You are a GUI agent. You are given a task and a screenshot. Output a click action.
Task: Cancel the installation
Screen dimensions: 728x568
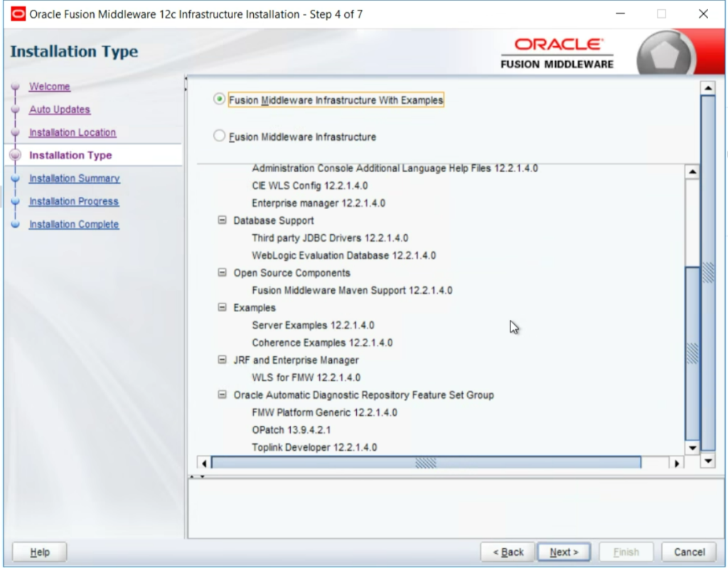pos(690,552)
